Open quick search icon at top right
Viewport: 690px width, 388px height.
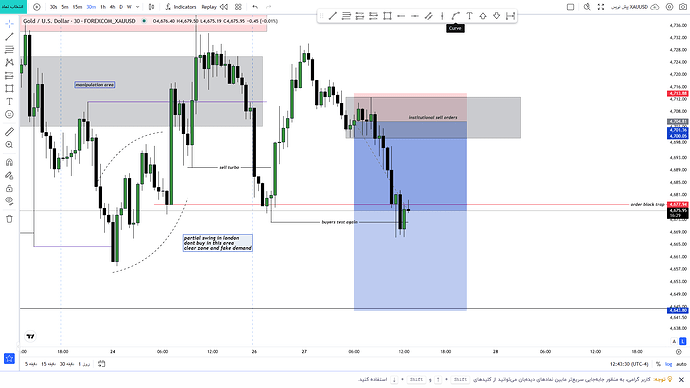[x=587, y=7]
